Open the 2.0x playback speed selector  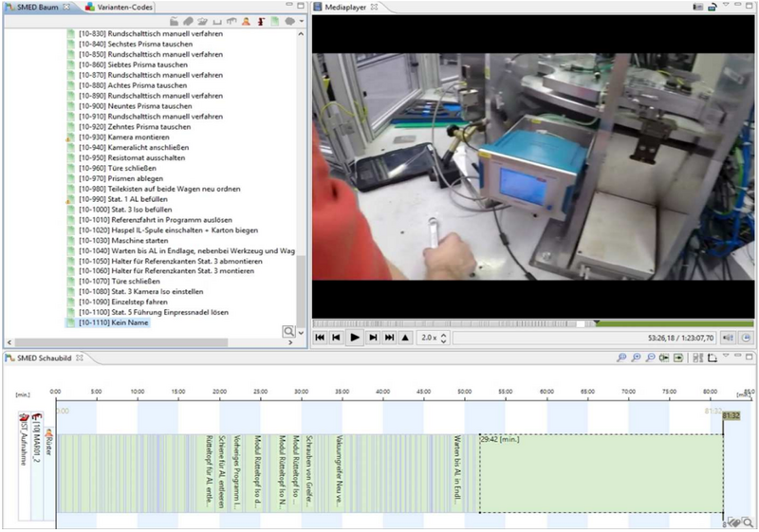(x=435, y=337)
